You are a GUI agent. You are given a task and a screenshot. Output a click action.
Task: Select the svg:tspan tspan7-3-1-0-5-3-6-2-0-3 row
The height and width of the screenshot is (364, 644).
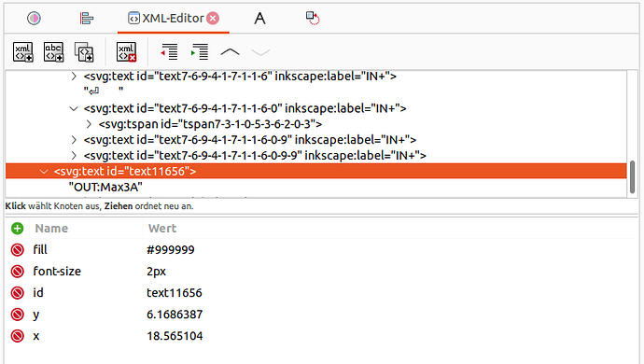[x=316, y=124]
